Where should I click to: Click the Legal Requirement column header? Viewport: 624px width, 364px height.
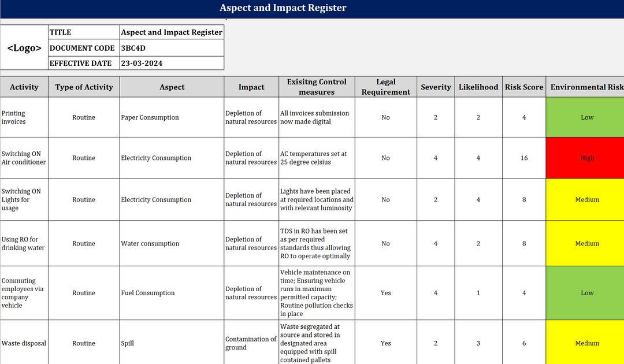coord(385,87)
